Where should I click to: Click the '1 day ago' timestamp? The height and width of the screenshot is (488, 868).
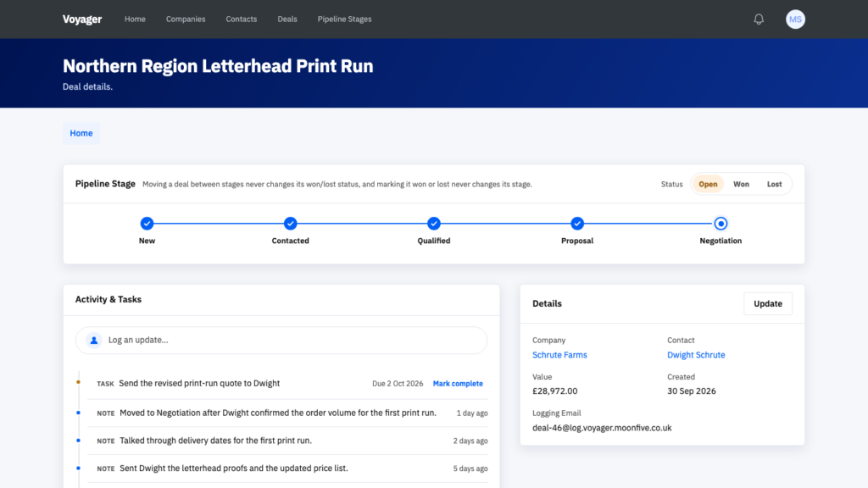coord(471,413)
